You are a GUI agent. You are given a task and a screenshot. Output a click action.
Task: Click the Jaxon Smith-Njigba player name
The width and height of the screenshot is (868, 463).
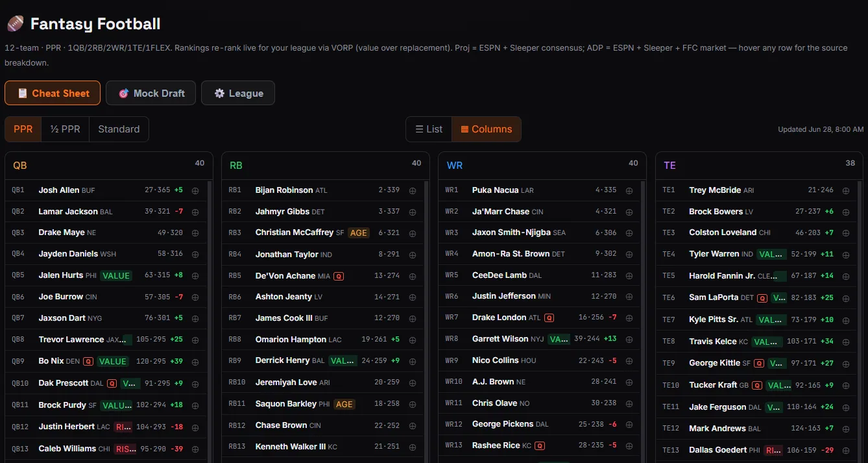pyautogui.click(x=511, y=232)
